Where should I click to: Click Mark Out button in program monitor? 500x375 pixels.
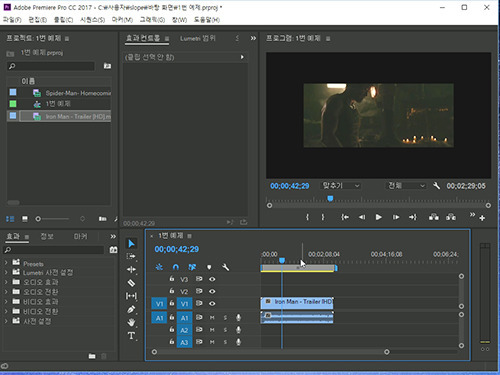click(323, 217)
